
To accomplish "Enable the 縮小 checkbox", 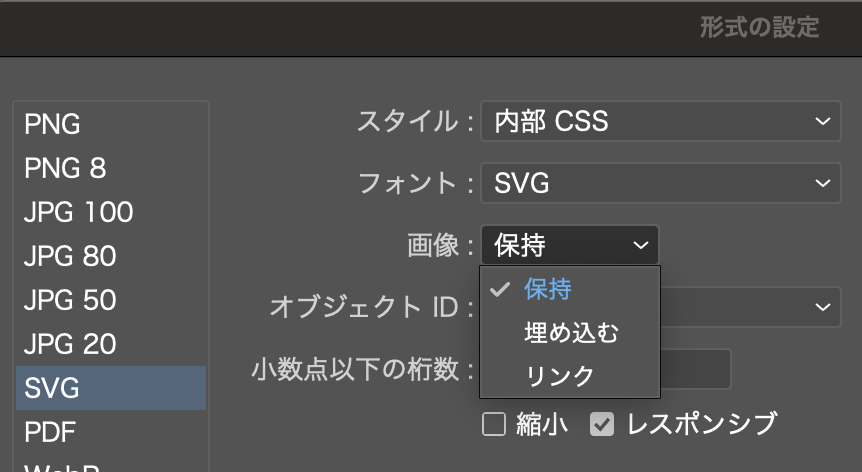I will pos(494,424).
